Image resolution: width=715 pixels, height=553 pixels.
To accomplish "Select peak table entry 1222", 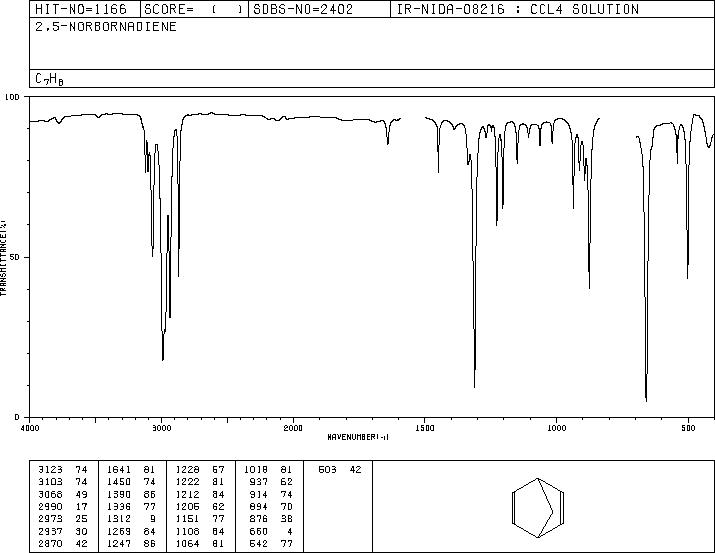I will (x=187, y=481).
